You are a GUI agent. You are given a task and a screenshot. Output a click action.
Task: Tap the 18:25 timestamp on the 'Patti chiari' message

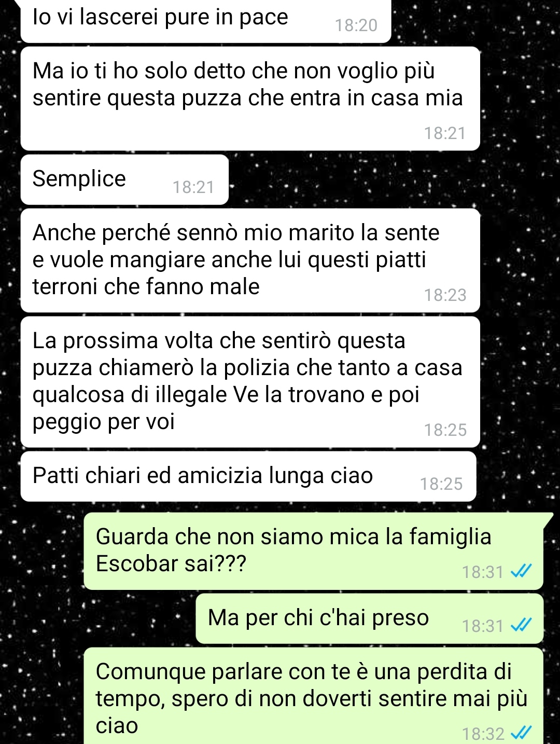(441, 484)
